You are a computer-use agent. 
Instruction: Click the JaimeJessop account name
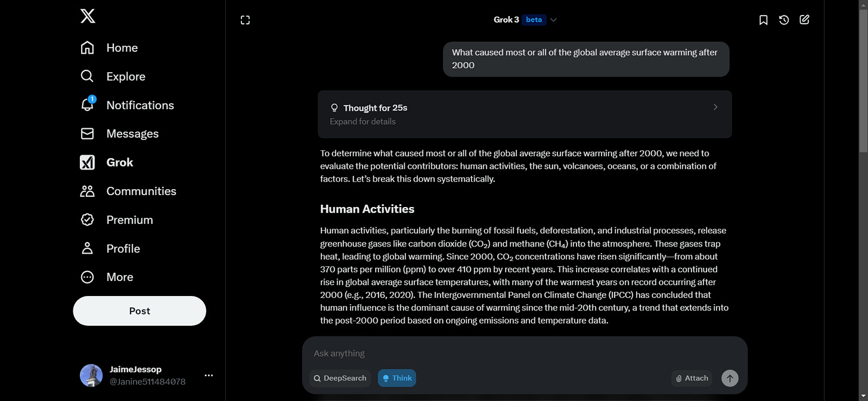[135, 369]
